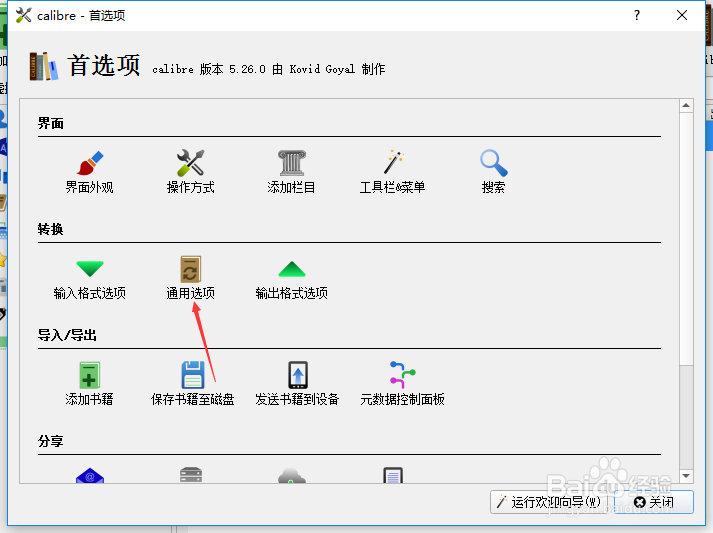Viewport: 713px width, 533px height.
Task: Click the 添加栏目 label
Action: coord(291,187)
